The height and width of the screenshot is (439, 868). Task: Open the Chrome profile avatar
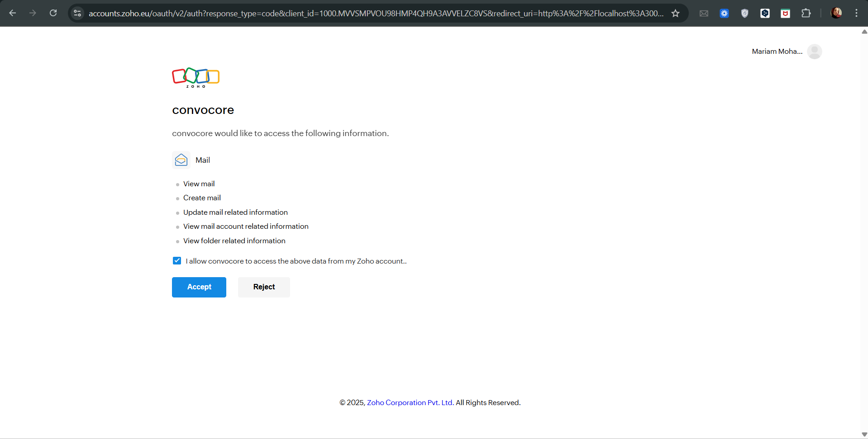(836, 13)
